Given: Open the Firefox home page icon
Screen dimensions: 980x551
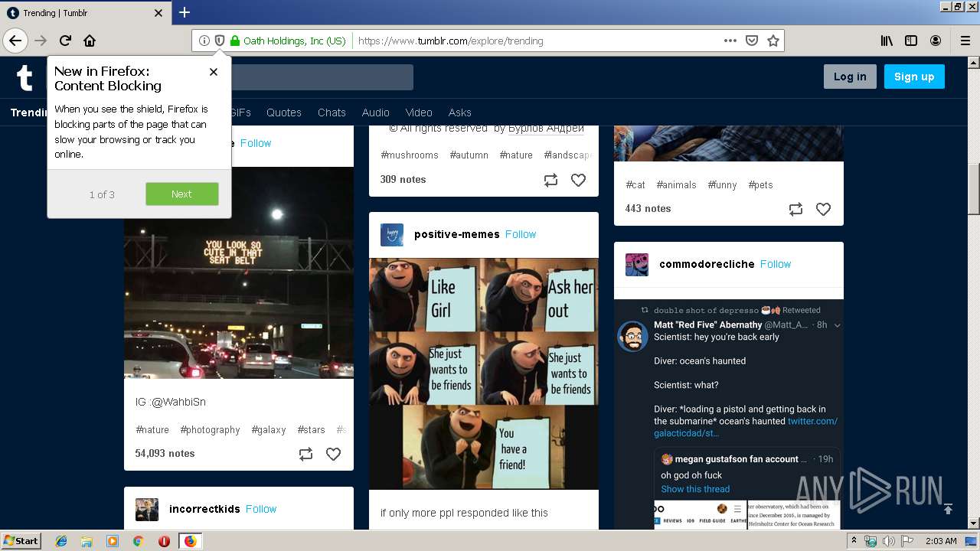Looking at the screenshot, I should (90, 41).
